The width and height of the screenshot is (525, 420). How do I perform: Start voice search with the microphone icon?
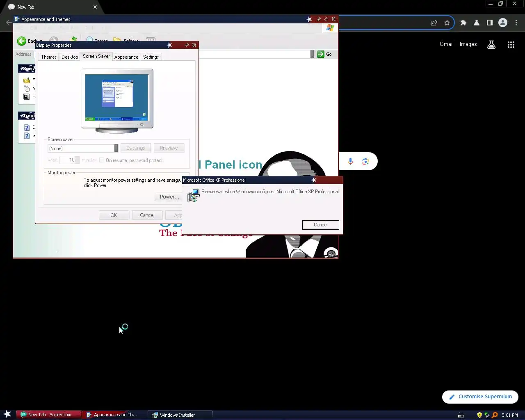[350, 162]
